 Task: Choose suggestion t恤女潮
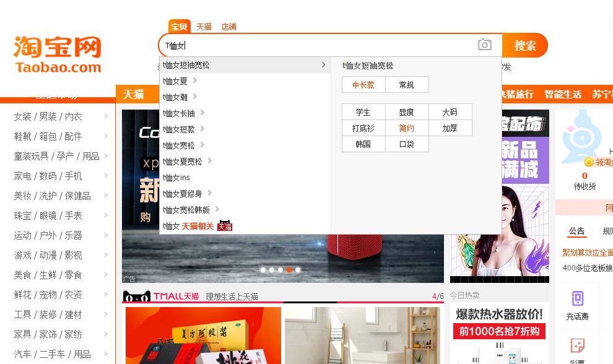[x=175, y=97]
